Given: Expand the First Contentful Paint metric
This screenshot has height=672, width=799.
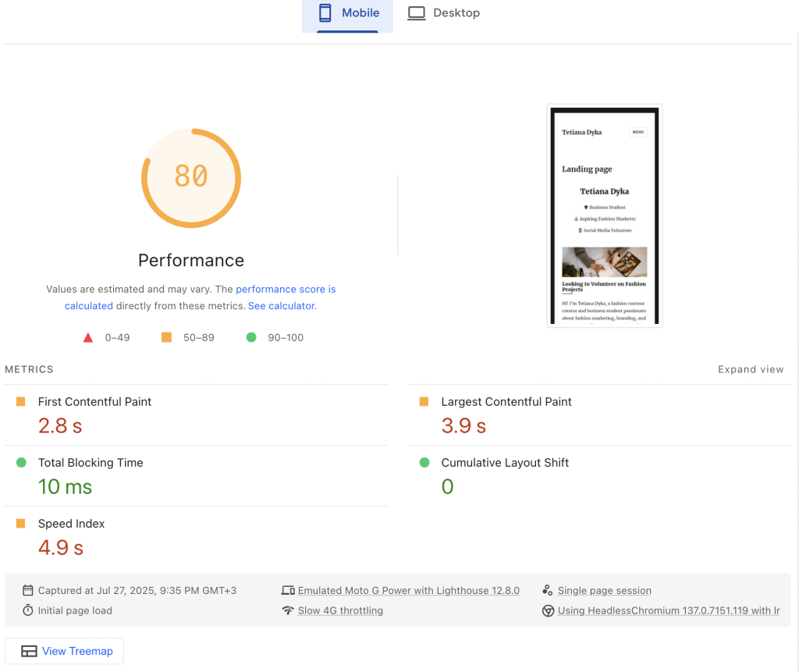Looking at the screenshot, I should 94,402.
